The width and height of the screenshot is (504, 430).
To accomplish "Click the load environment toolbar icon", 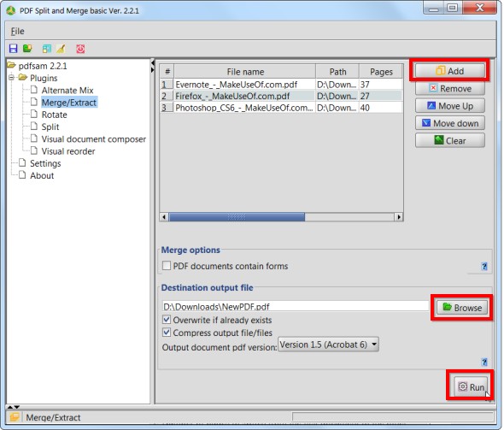I will coord(27,49).
